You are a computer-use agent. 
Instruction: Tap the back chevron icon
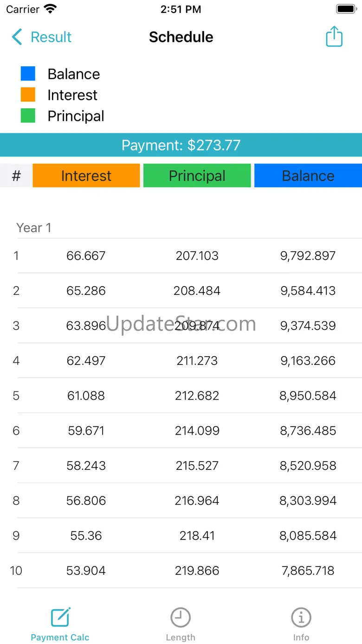click(x=17, y=37)
